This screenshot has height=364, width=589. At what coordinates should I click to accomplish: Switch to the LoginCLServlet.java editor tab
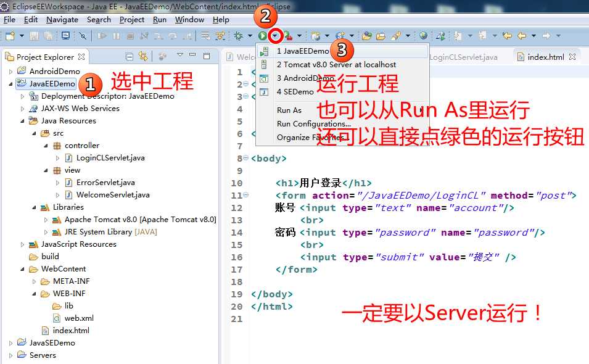coord(463,57)
